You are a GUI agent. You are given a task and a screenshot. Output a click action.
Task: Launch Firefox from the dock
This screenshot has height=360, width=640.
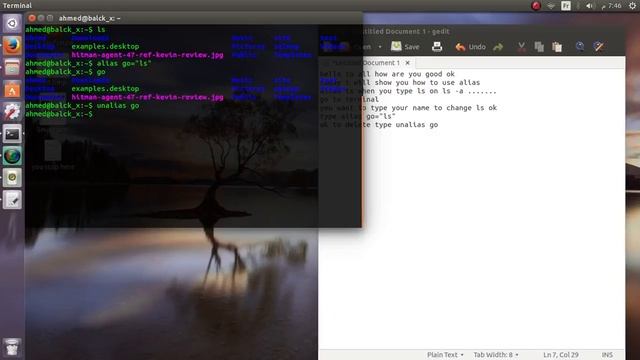coord(12,45)
